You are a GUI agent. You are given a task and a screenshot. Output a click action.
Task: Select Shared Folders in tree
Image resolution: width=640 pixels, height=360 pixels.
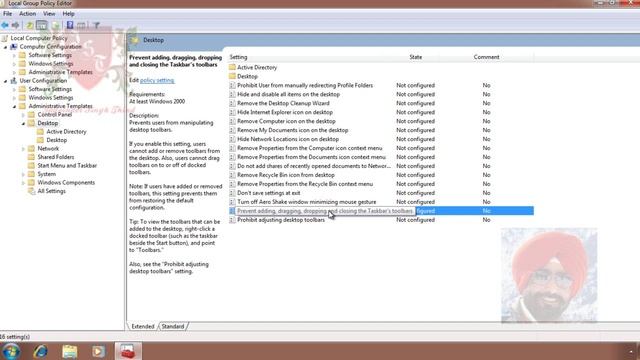56,157
